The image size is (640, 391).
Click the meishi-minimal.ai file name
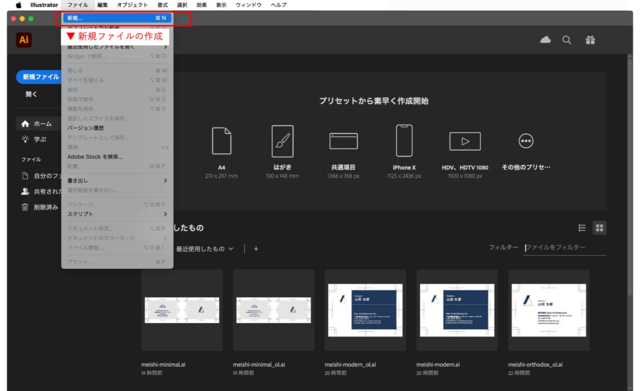click(163, 364)
